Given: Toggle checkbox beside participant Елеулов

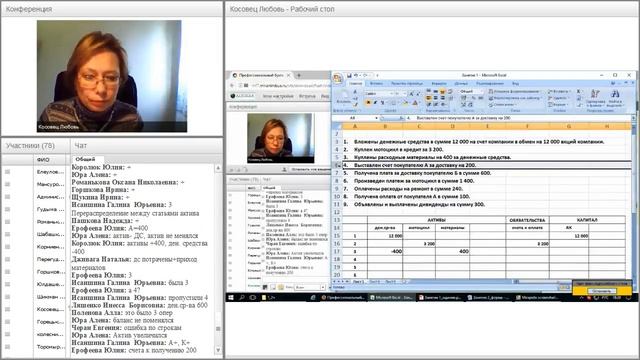Looking at the screenshot, I should (x=7, y=172).
